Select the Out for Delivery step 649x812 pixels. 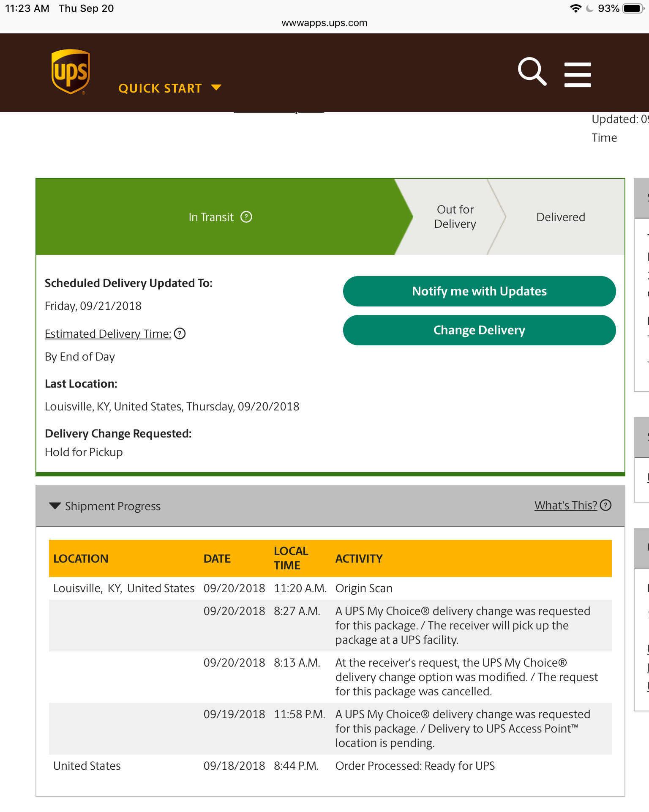[x=455, y=217]
